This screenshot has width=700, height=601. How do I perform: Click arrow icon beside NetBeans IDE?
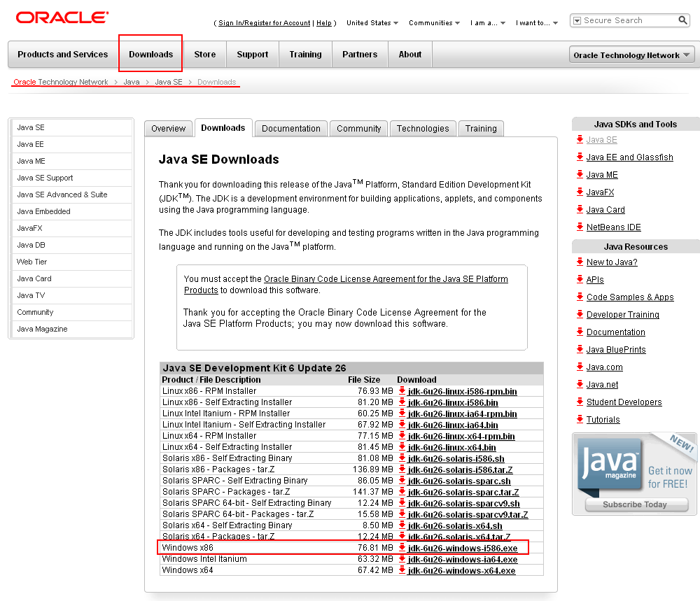580,226
